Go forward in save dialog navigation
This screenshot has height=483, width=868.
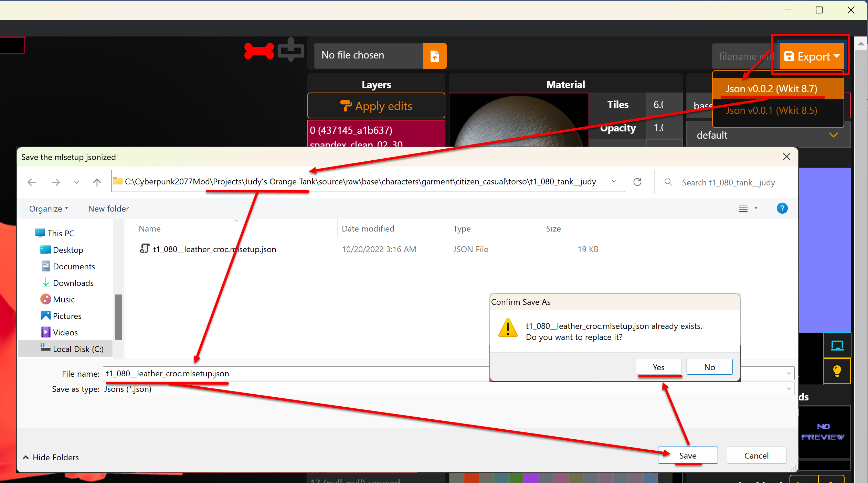55,182
